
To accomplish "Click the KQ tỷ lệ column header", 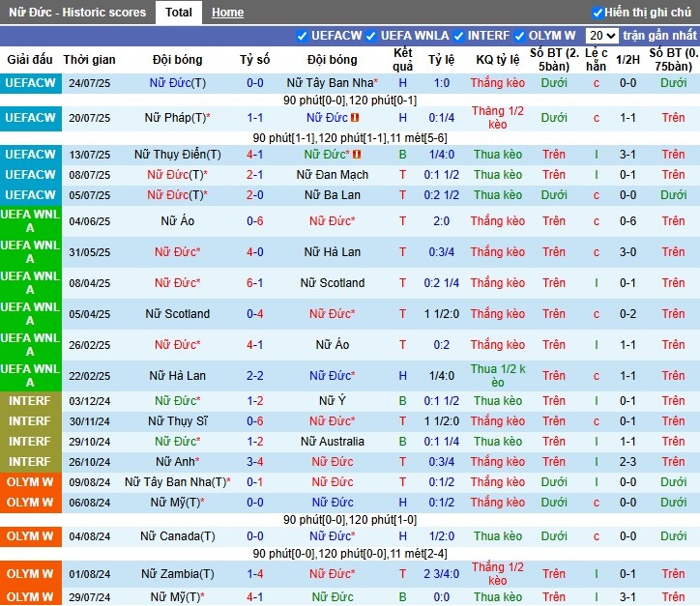I will [498, 60].
